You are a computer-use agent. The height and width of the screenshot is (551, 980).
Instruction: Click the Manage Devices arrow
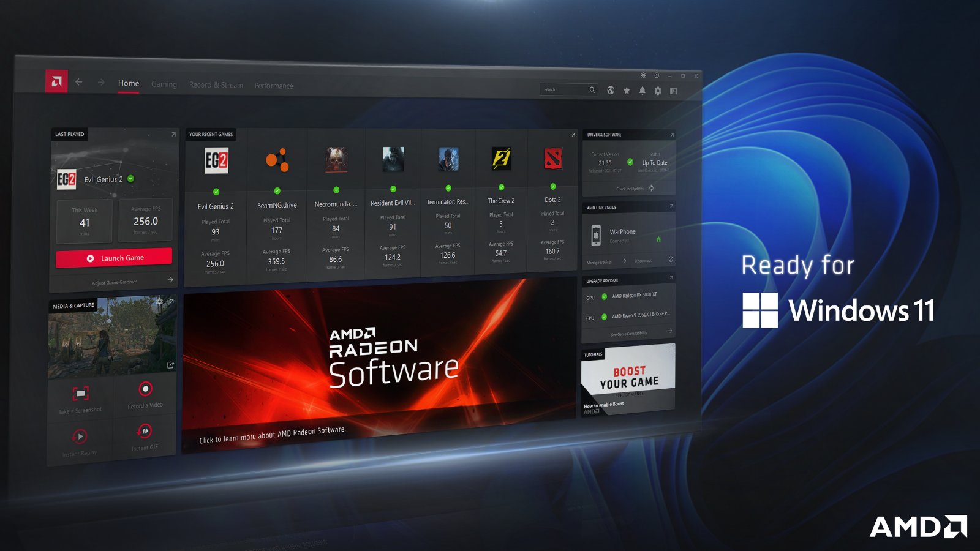pyautogui.click(x=624, y=261)
